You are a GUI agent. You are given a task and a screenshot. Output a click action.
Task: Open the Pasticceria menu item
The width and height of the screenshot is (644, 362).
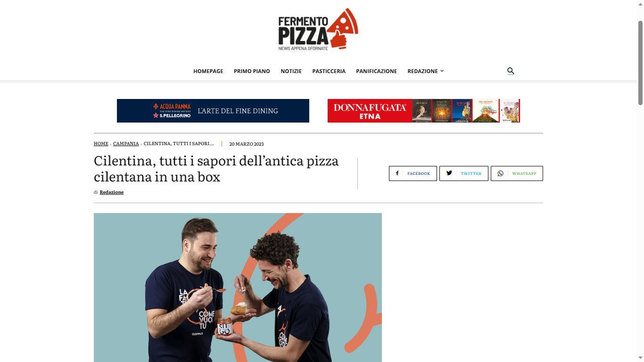click(x=329, y=71)
